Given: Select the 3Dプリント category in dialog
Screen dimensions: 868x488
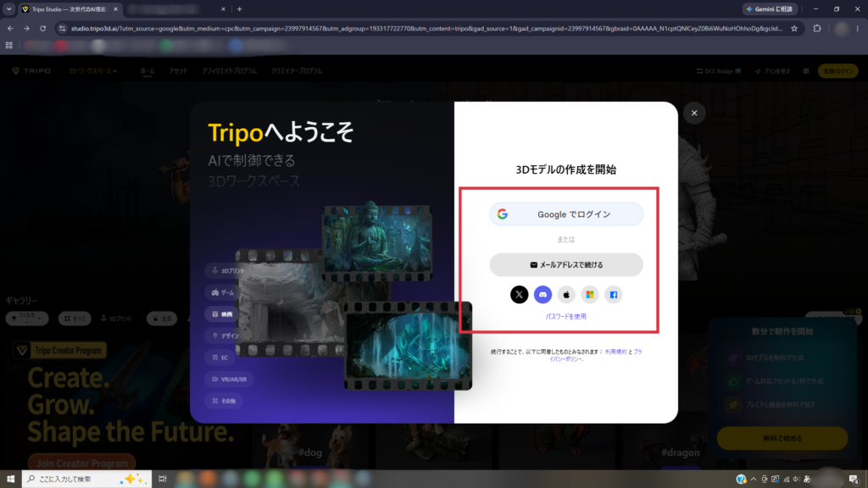Looking at the screenshot, I should coord(228,270).
